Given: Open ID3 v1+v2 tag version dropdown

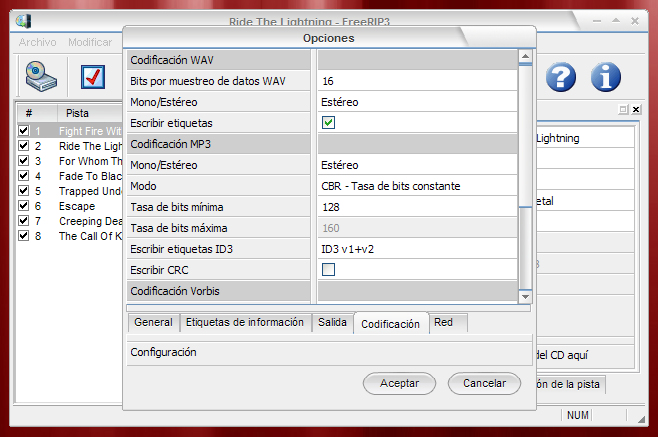Looking at the screenshot, I should coord(417,249).
